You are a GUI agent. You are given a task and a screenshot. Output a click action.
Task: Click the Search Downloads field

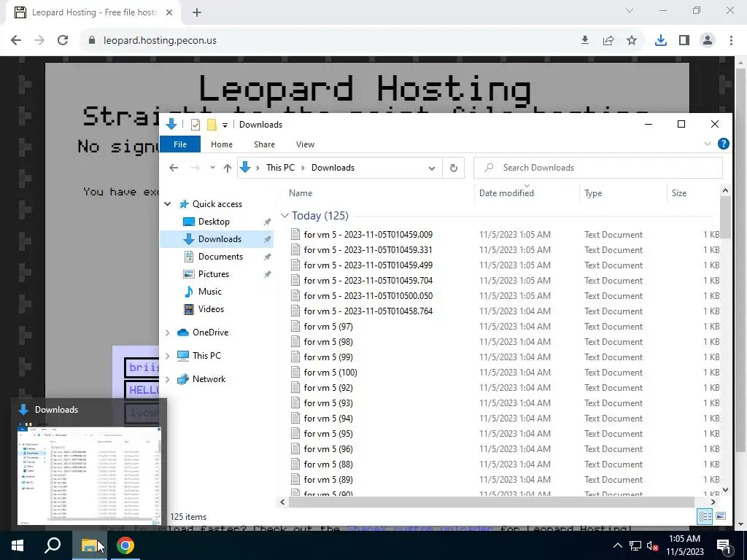pos(598,168)
